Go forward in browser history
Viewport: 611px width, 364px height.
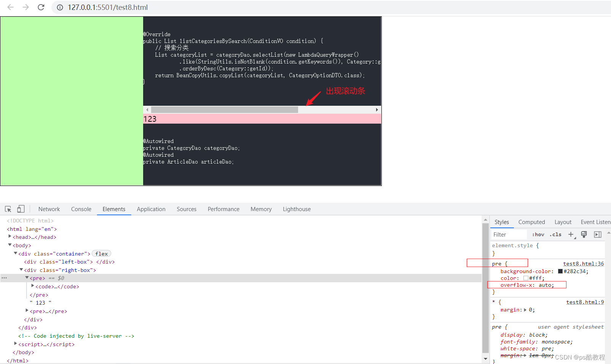coord(26,7)
